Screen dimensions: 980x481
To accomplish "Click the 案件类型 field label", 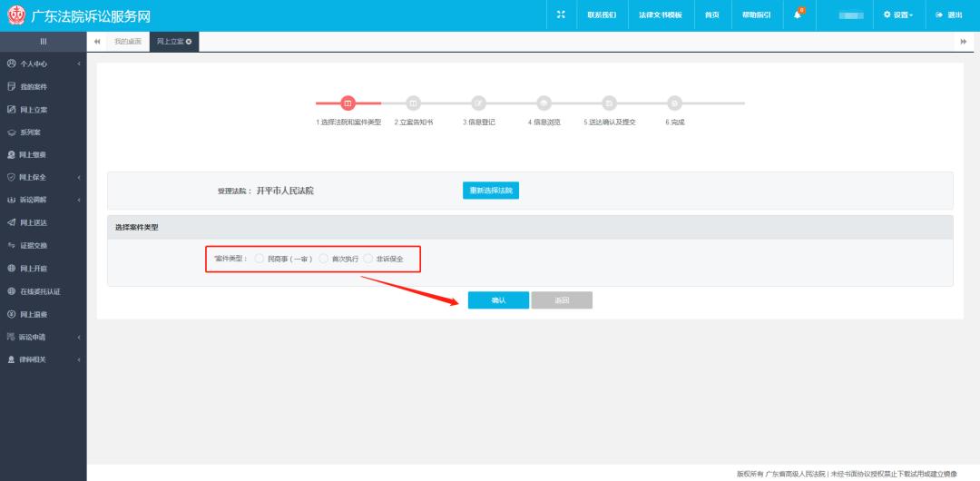I will tap(230, 259).
